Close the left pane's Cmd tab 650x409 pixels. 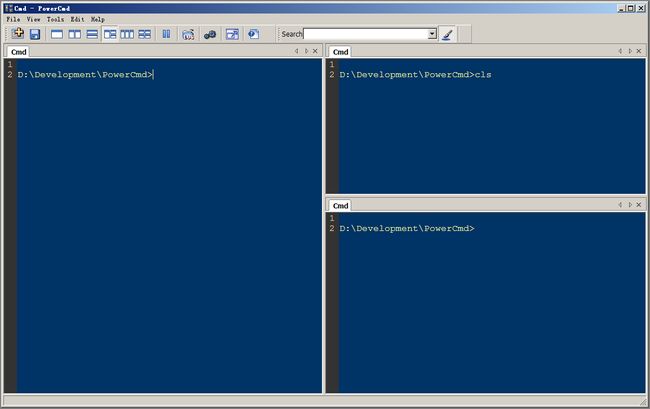pyautogui.click(x=315, y=51)
